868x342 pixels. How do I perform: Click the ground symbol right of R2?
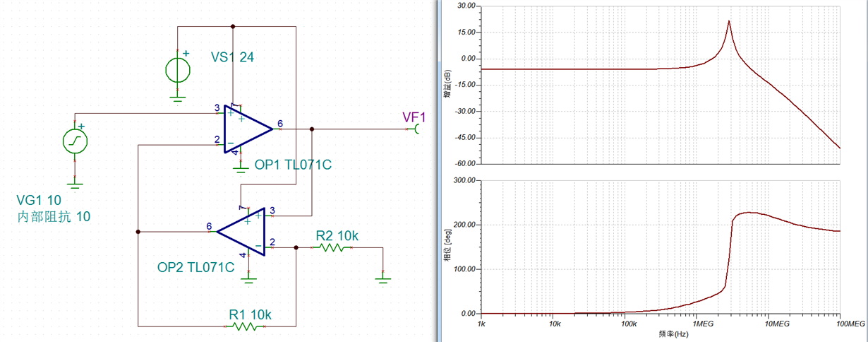(x=383, y=280)
